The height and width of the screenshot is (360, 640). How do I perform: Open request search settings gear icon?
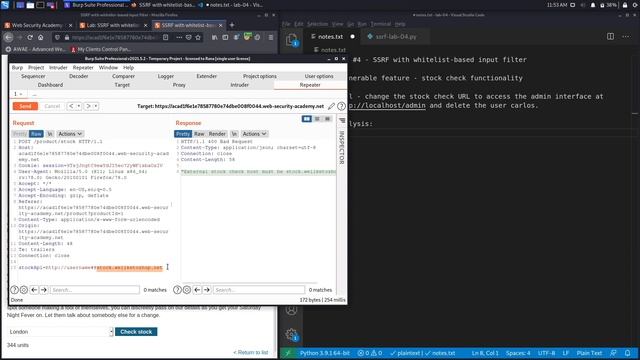coord(24,290)
